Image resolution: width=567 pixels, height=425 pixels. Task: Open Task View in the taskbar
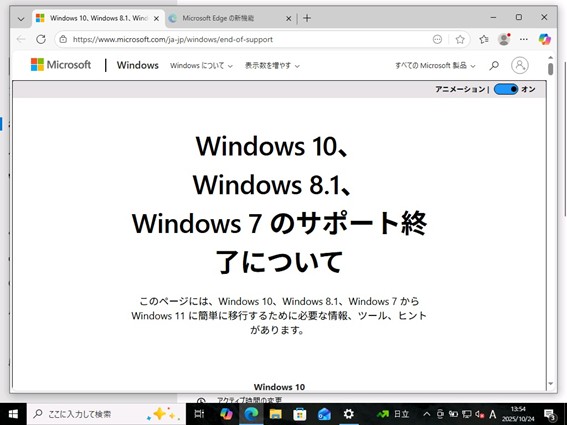tap(199, 414)
